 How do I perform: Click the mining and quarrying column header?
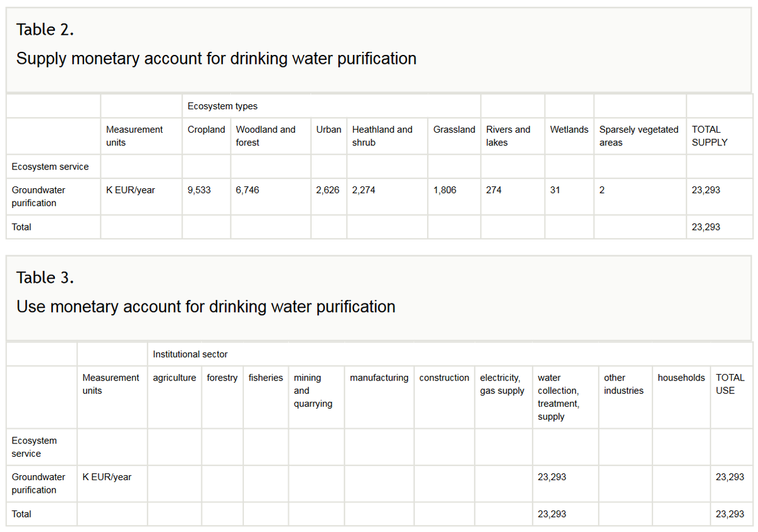point(313,390)
